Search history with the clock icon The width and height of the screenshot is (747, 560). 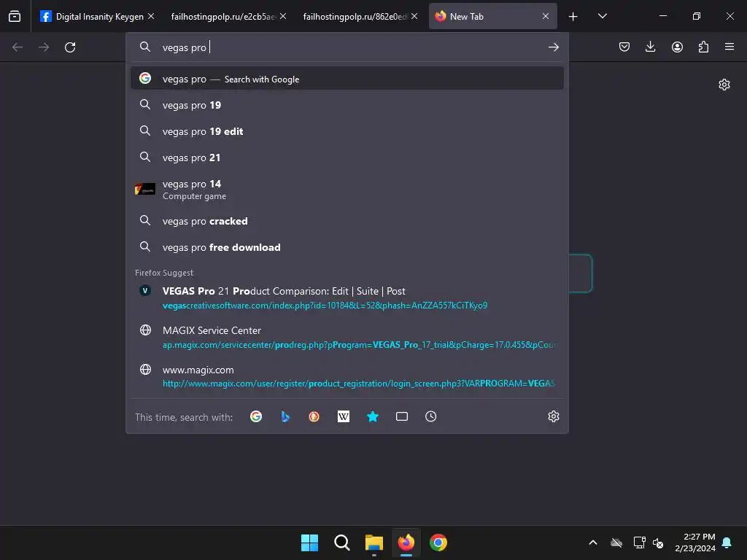(x=430, y=416)
